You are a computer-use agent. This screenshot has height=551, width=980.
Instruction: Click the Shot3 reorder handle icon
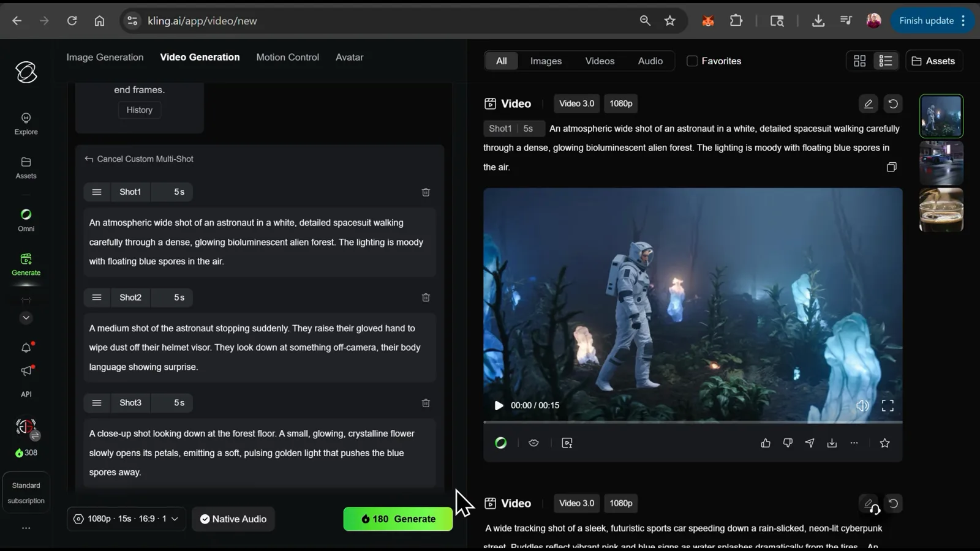click(x=97, y=403)
